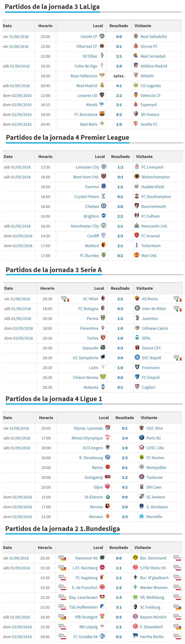Open the Atlético Madrid team link

pyautogui.click(x=154, y=66)
